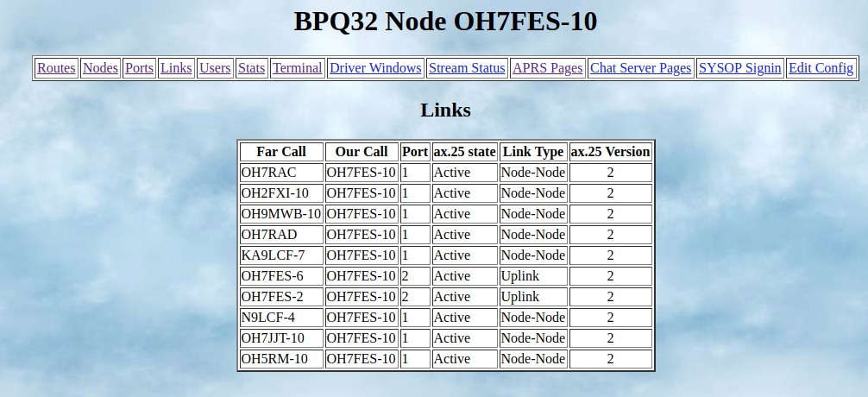This screenshot has height=397, width=868.
Task: Select the OH7FES-6 far call cell
Action: click(x=281, y=275)
